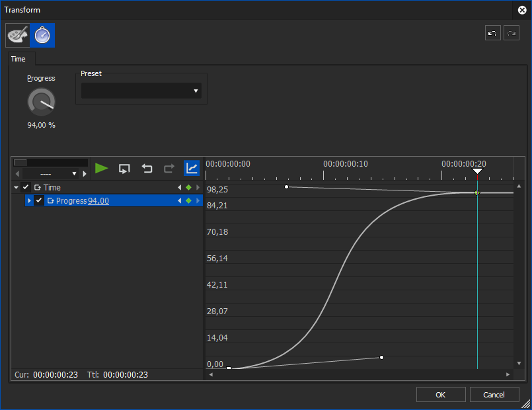Click the redo button at top right

(512, 33)
